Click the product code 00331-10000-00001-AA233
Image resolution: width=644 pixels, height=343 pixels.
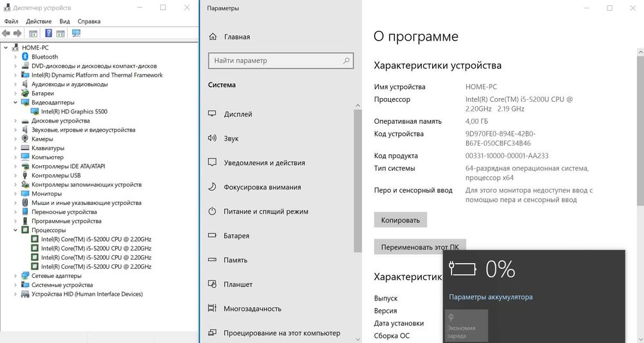tap(507, 155)
